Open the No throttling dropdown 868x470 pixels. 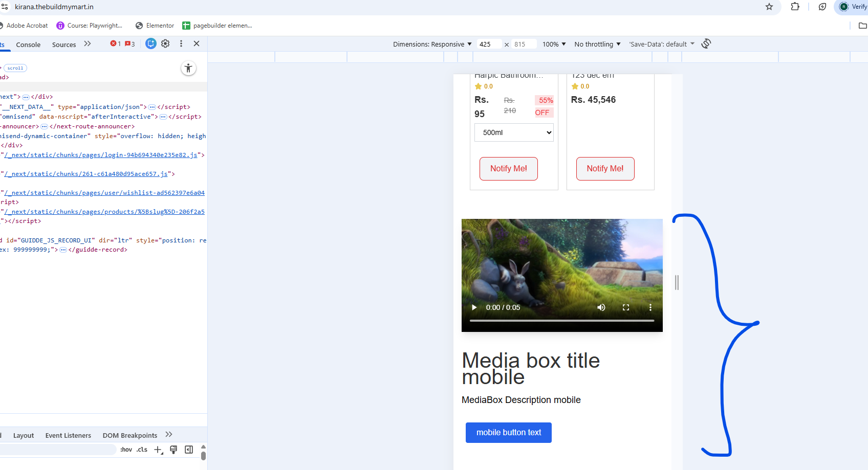tap(597, 44)
